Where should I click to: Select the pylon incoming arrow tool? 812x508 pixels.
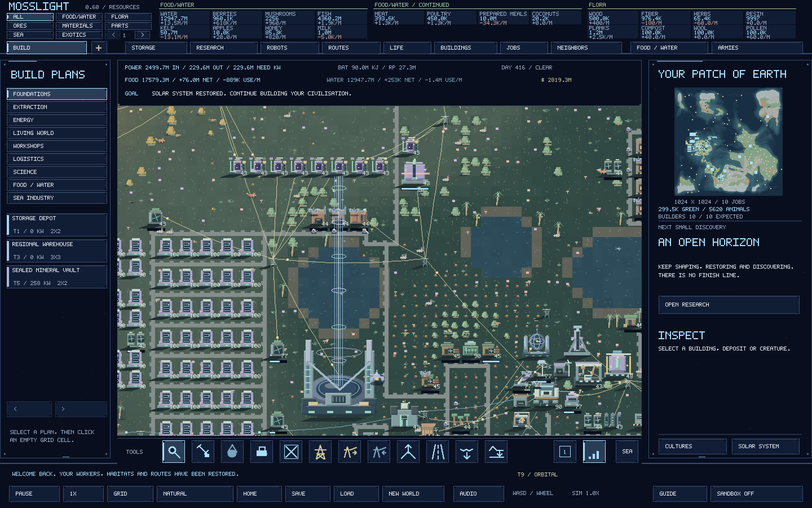tap(379, 452)
